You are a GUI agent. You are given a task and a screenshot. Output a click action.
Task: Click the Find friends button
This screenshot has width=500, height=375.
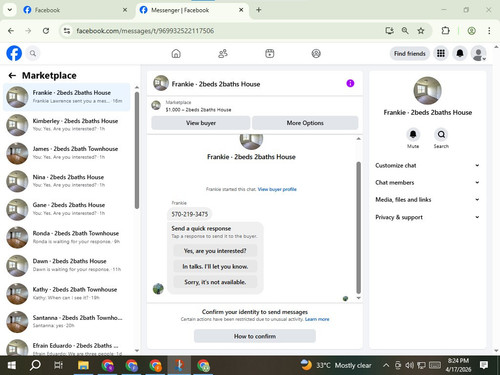[409, 53]
